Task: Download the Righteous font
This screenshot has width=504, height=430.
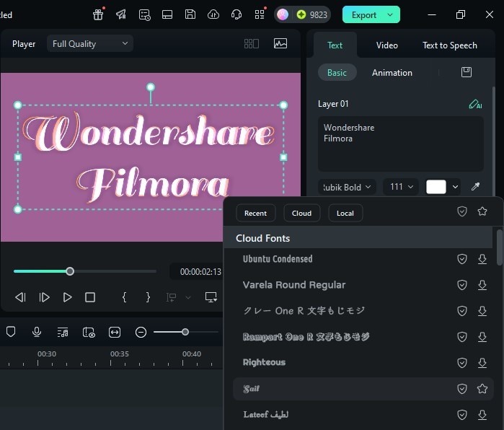Action: coord(482,363)
